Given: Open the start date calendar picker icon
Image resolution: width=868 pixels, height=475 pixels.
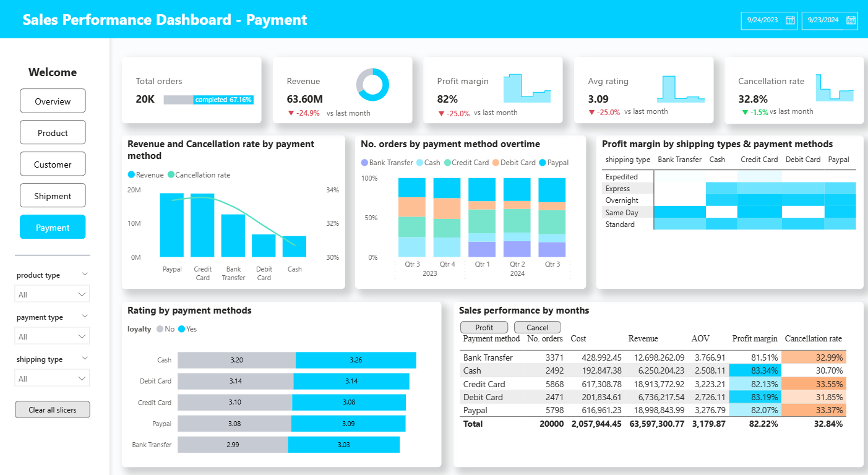Looking at the screenshot, I should click(x=789, y=20).
